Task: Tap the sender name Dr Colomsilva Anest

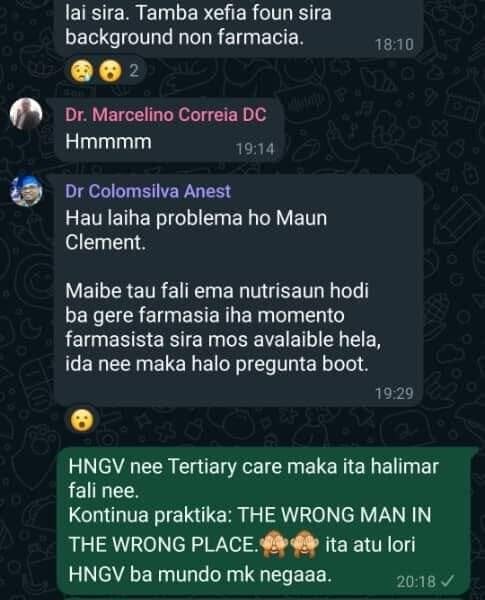Action: point(148,191)
